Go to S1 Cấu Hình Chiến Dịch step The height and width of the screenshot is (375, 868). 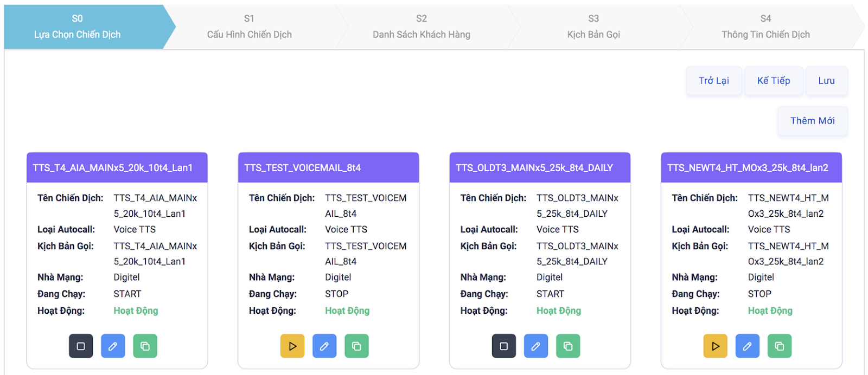click(x=250, y=27)
